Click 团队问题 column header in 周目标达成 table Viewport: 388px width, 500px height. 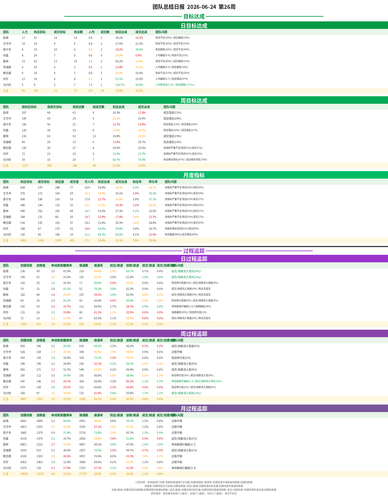tap(169, 107)
